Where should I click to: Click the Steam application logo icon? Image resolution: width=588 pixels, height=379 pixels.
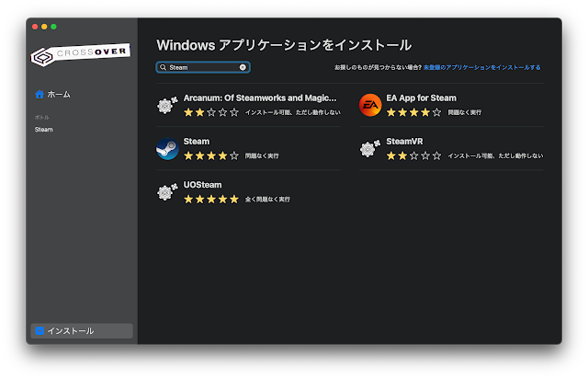(167, 149)
